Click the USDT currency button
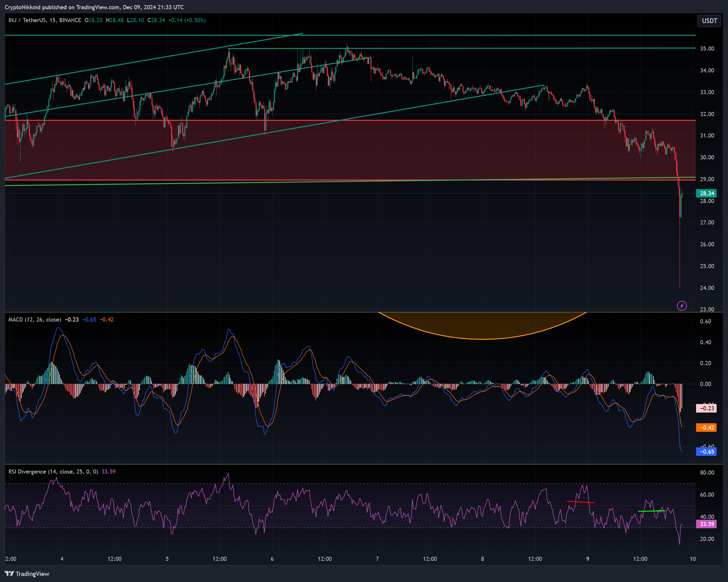The height and width of the screenshot is (582, 728). (x=709, y=21)
